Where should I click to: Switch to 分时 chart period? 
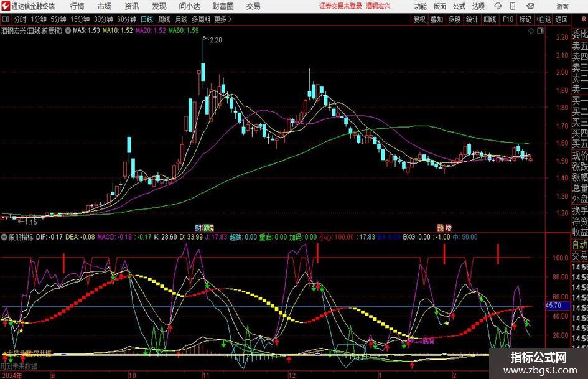click(20, 19)
